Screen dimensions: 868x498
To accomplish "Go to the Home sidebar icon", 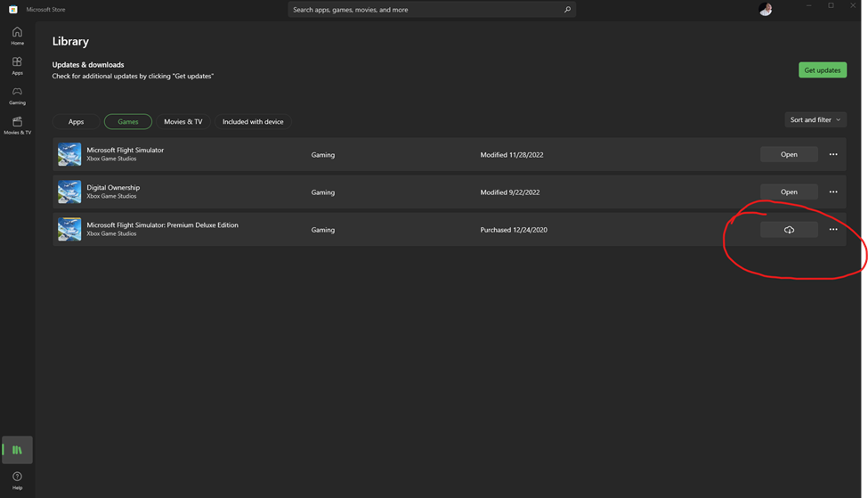I will tap(17, 36).
